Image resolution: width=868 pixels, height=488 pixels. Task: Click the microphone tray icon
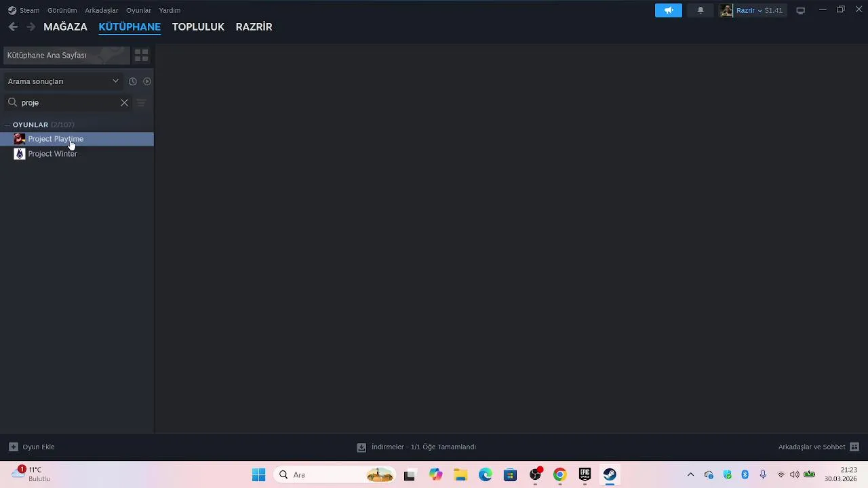[763, 475]
